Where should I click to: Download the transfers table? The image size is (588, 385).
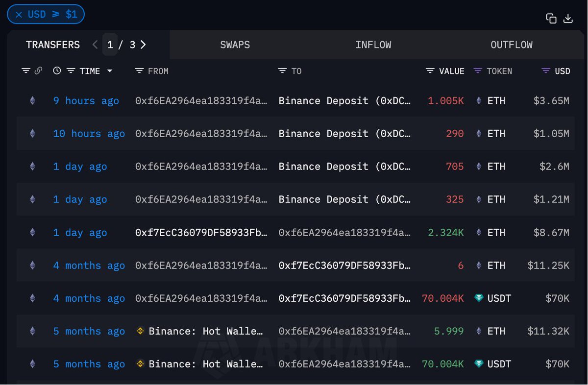coord(568,19)
